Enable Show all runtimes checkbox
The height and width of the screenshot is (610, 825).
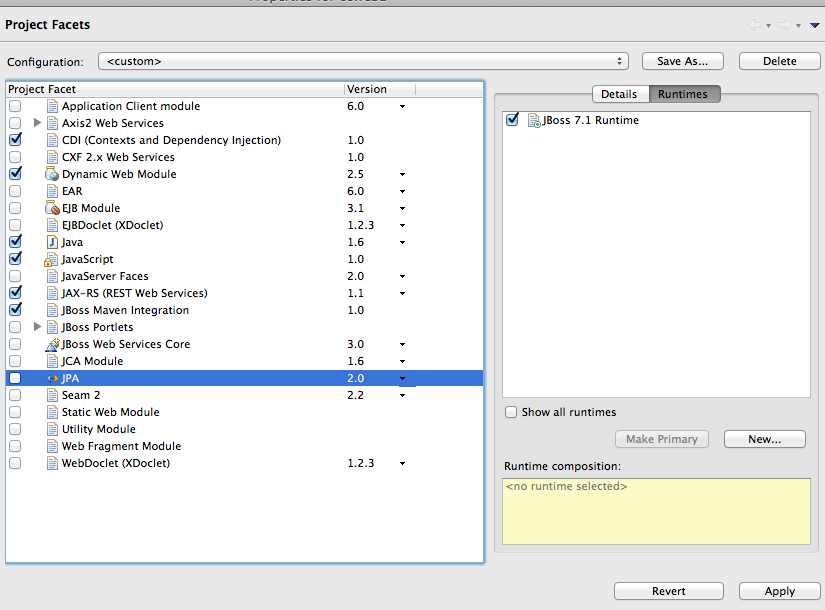click(511, 412)
